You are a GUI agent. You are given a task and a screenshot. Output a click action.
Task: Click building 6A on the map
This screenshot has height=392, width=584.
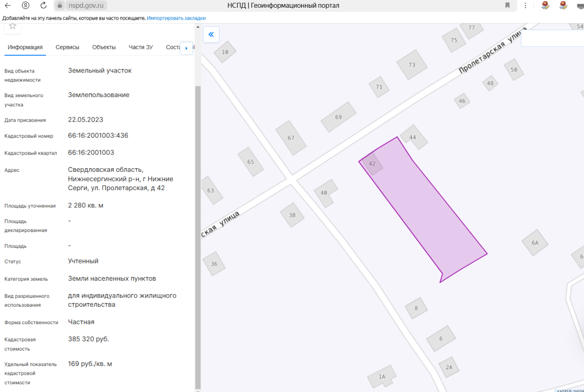coord(535,243)
